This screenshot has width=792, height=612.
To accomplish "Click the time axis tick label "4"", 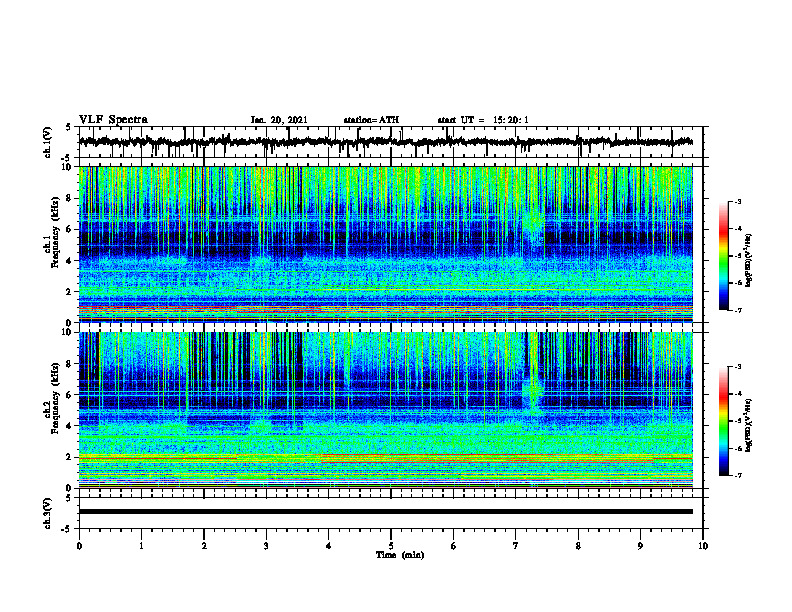I will tap(329, 546).
